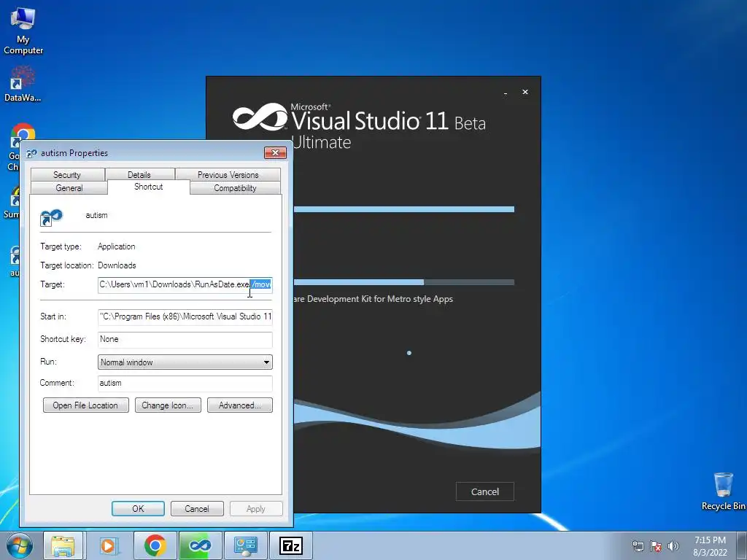The width and height of the screenshot is (747, 560).
Task: Click the Open File Location button
Action: 86,405
